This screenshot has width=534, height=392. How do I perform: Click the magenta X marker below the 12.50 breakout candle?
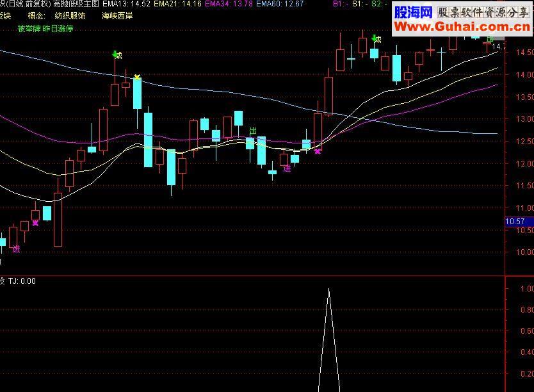318,152
